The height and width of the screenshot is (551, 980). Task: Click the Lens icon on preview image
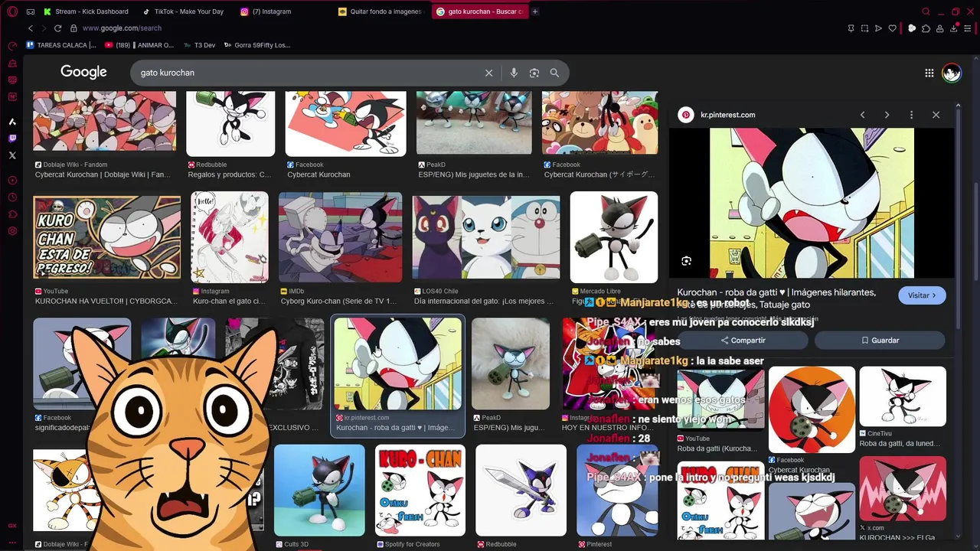click(x=686, y=261)
